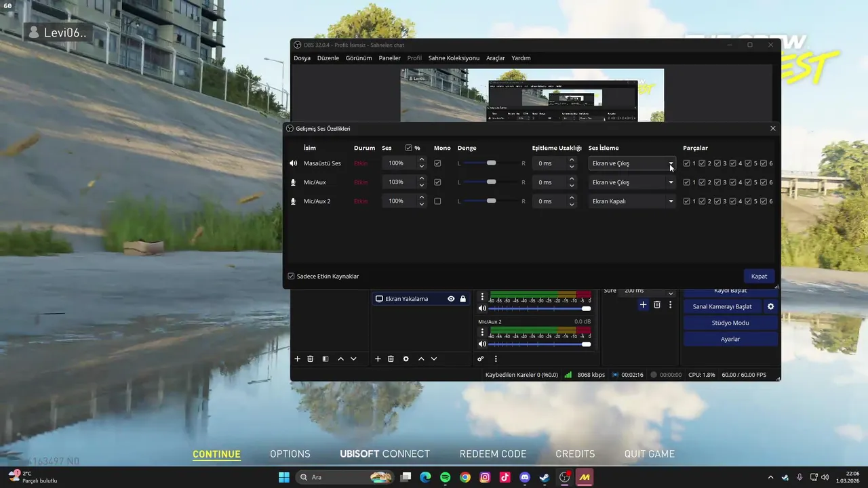Uncheck Mono for Masaüstü Ses
Viewport: 868px width, 488px height.
[x=437, y=163]
